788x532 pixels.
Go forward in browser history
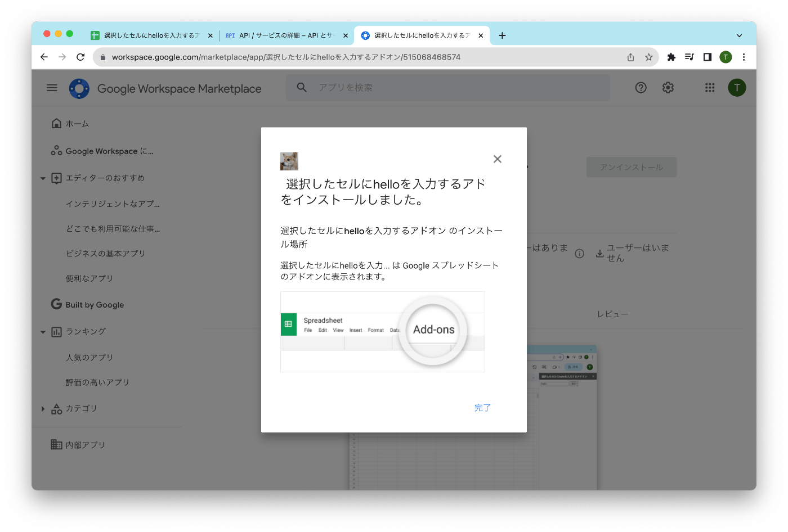coord(62,57)
